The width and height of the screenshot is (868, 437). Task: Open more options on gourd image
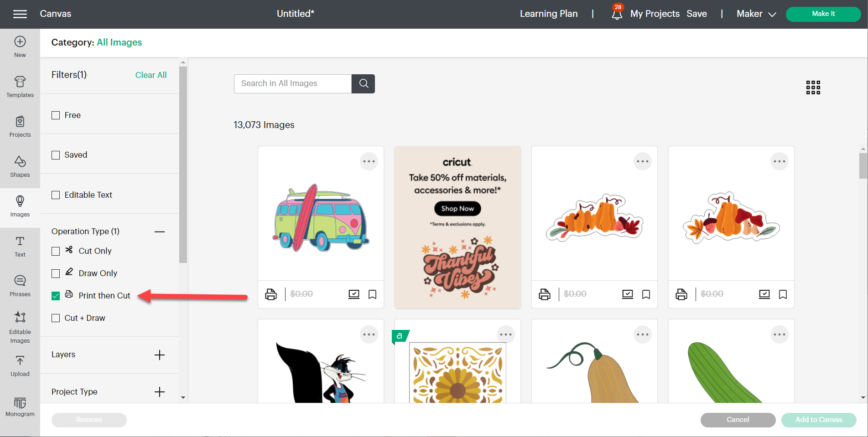[x=643, y=334]
